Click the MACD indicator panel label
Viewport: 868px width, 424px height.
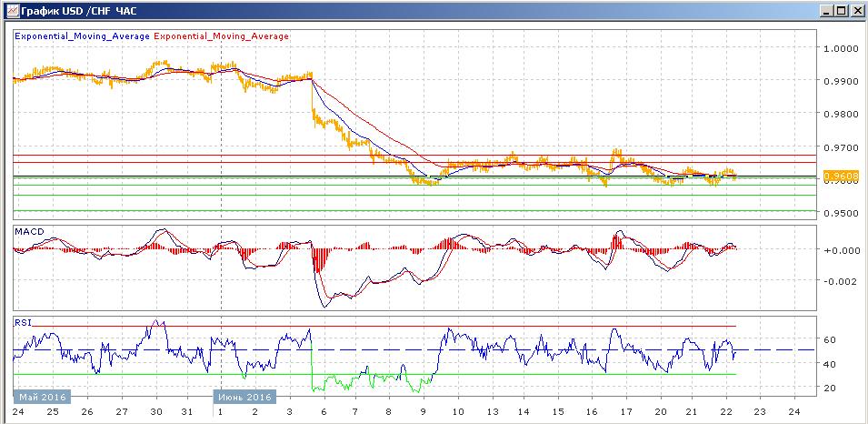(29, 232)
